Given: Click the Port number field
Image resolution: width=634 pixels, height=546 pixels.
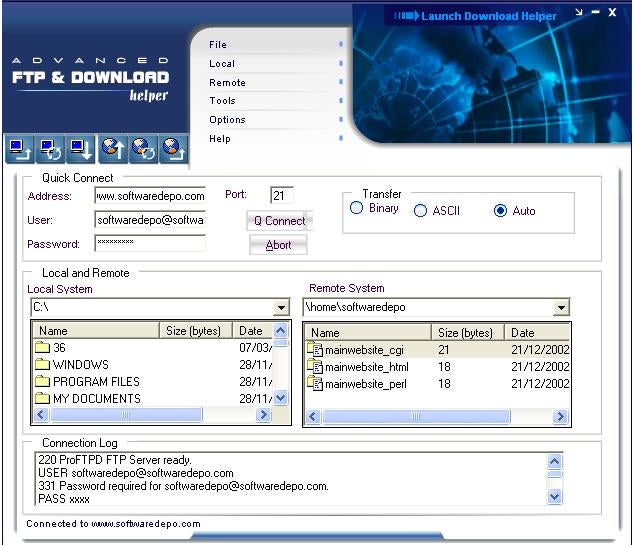Looking at the screenshot, I should [281, 195].
